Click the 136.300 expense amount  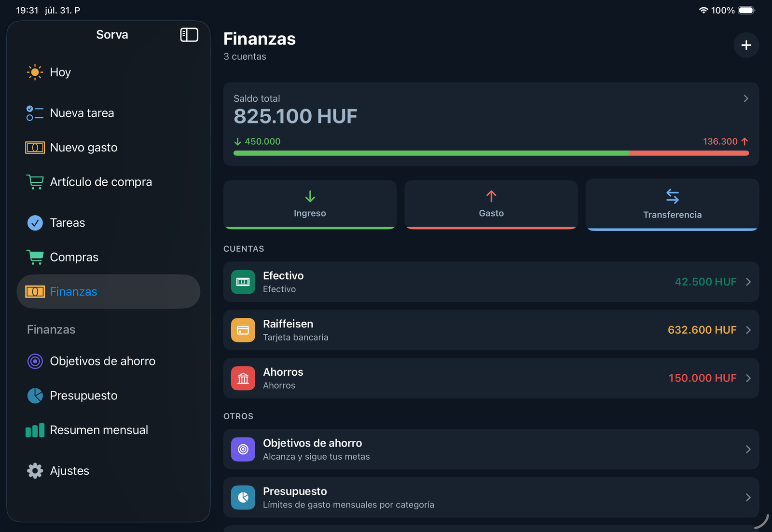click(720, 142)
